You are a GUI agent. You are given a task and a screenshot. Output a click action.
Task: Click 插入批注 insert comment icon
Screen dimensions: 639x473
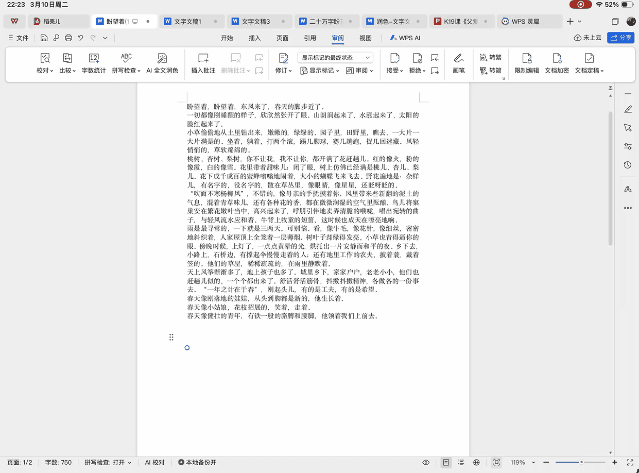pyautogui.click(x=203, y=63)
